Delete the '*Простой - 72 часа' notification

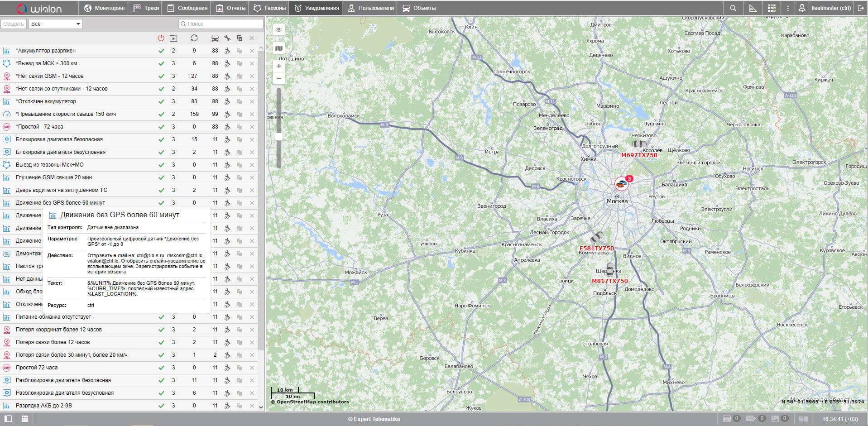252,127
